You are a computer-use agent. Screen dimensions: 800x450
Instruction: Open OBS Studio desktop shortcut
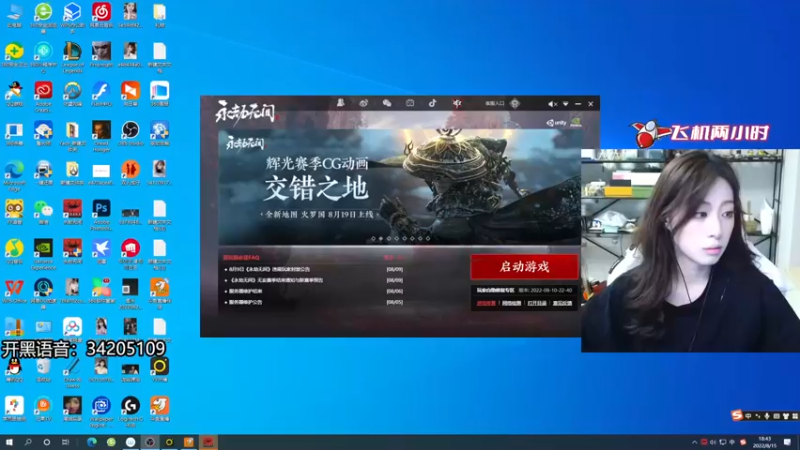tap(131, 133)
